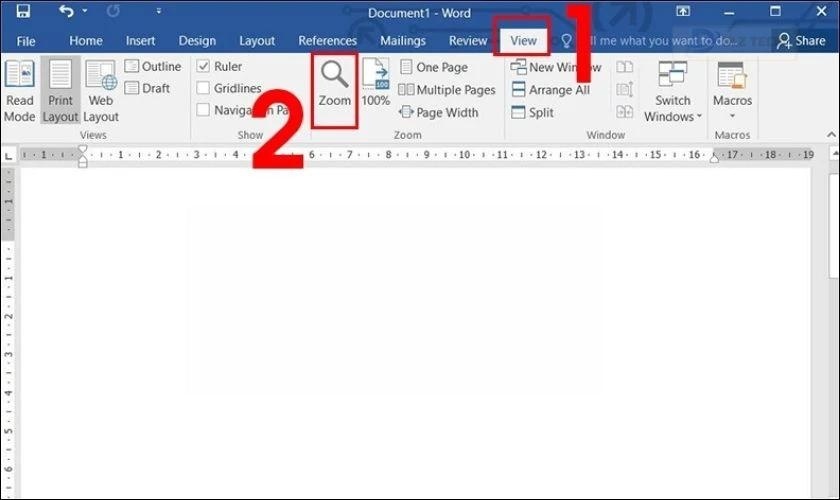Click the Redo/Repeat icon
This screenshot has width=840, height=500.
113,11
